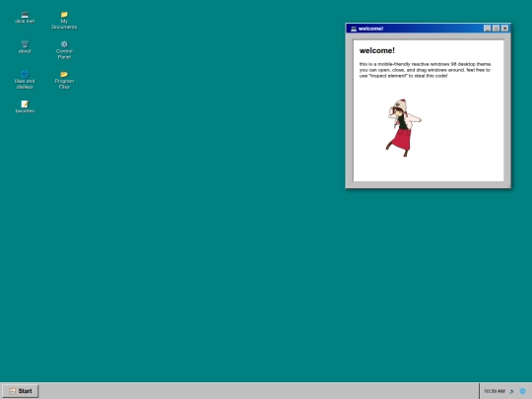Click the "welcome!" title bar text
Viewport: 532px width, 399px height.
(370, 29)
